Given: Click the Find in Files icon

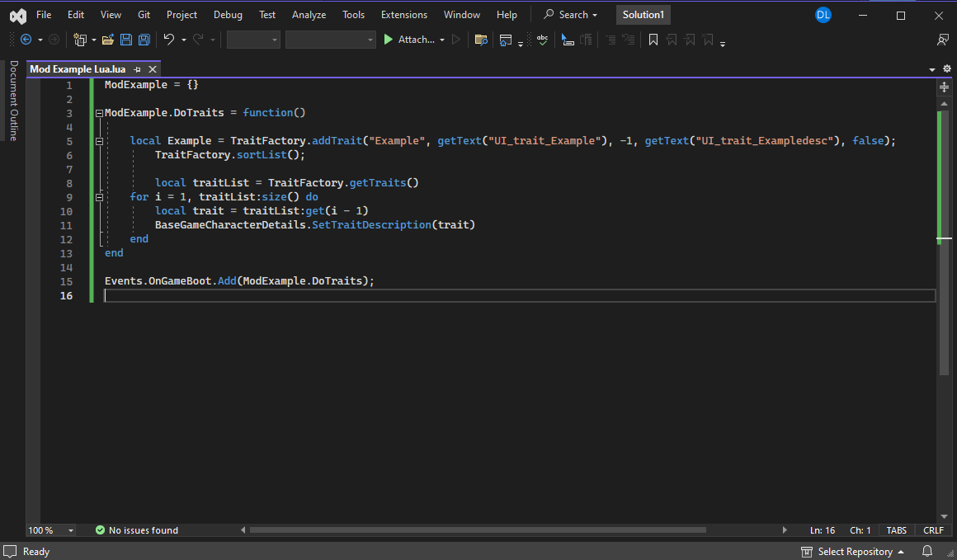Looking at the screenshot, I should [481, 40].
